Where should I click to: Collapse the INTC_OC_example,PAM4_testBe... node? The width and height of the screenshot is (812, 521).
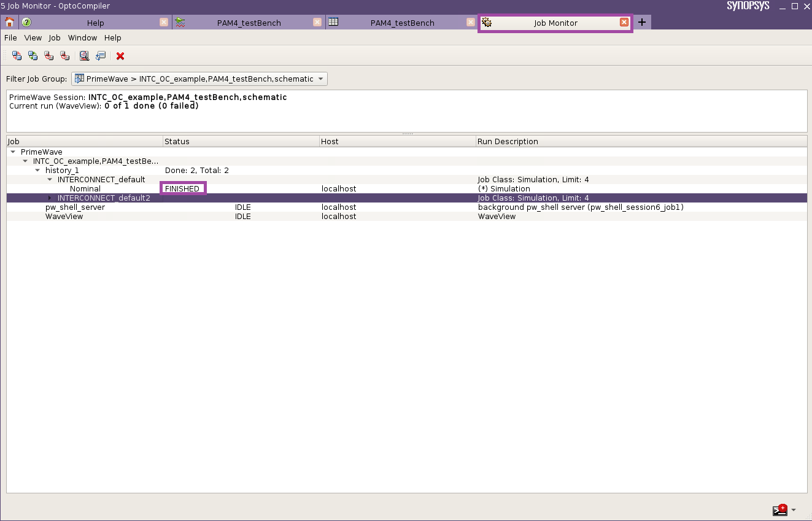pos(25,161)
